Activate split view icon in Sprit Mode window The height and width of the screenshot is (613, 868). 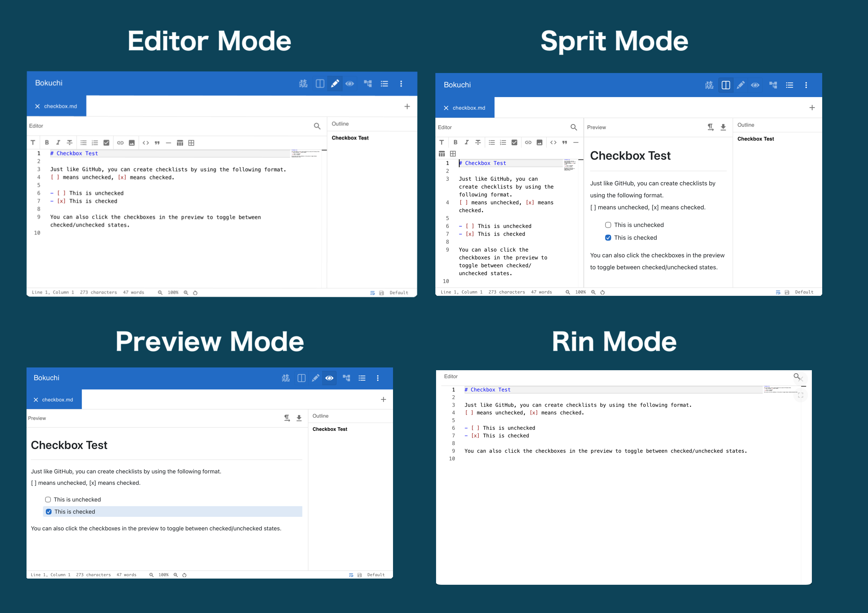725,85
